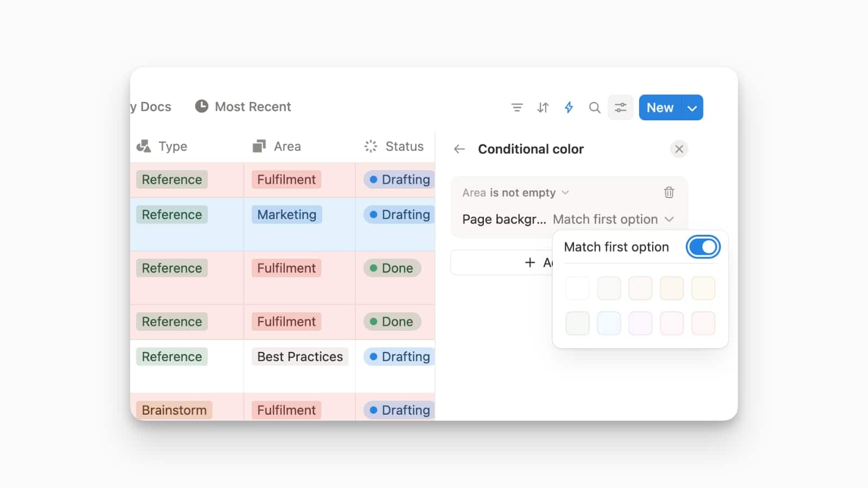This screenshot has width=868, height=488.
Task: Click the sort arrows icon
Action: coord(542,107)
